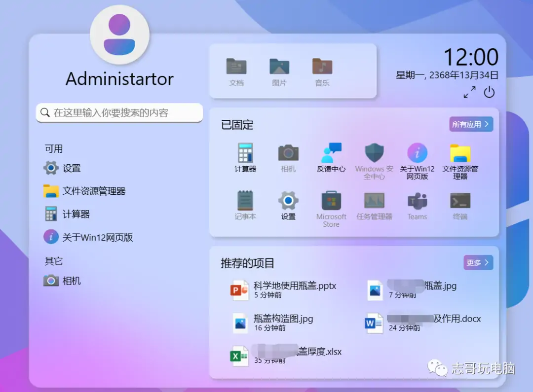
Task: Expand More (更多) recommended items
Action: point(478,263)
